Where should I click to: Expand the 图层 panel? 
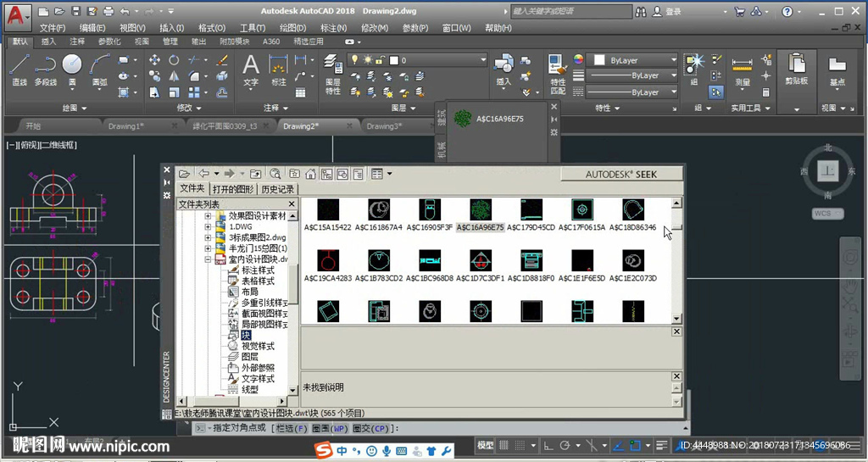pyautogui.click(x=403, y=108)
